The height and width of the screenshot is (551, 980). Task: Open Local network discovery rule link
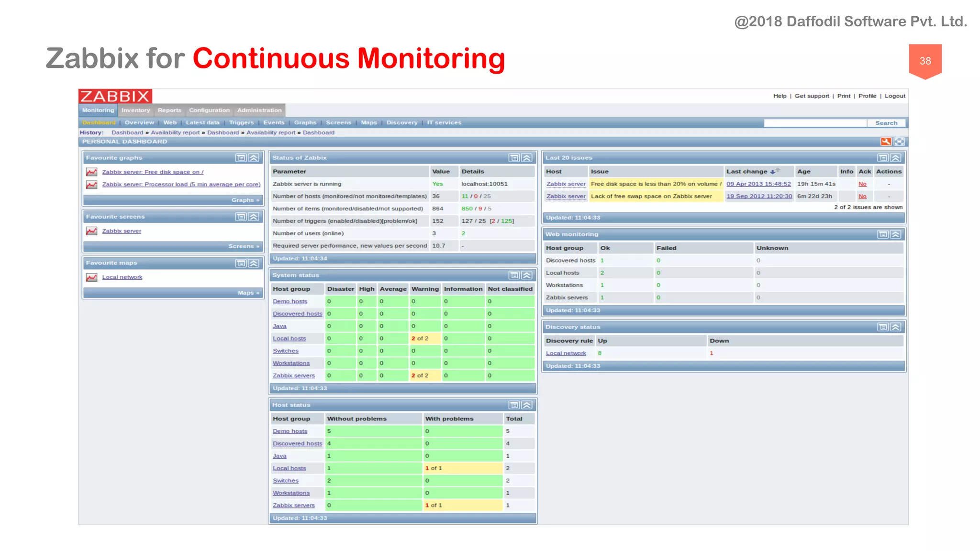click(x=566, y=353)
